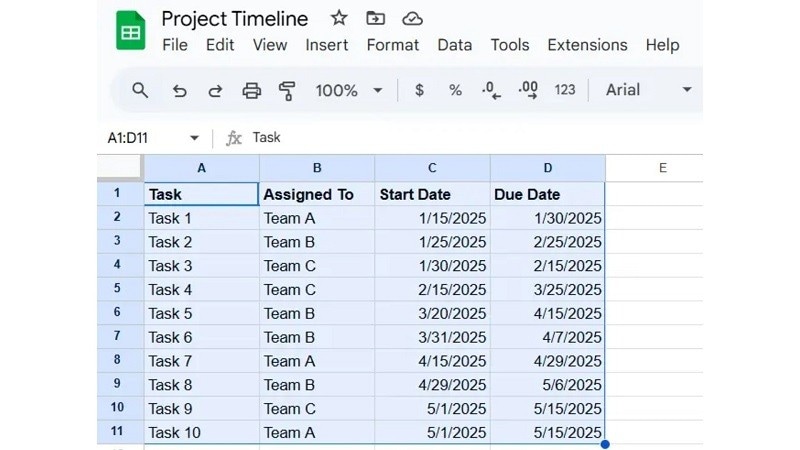The height and width of the screenshot is (450, 800).
Task: Select due date 2/25/2025 cell
Action: (547, 242)
